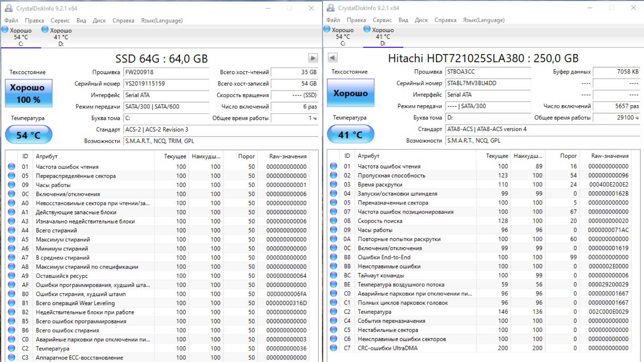644x362 pixels.
Task: Click the firmware field FW200918
Action: 166,72
